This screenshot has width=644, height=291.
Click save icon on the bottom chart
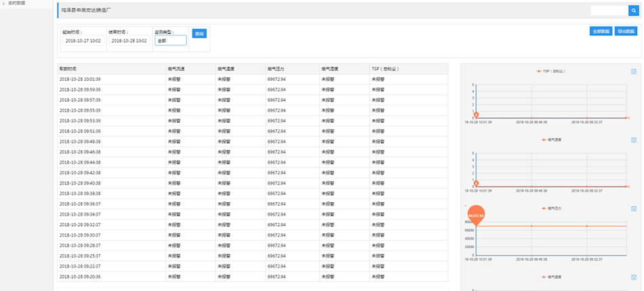[x=633, y=277]
